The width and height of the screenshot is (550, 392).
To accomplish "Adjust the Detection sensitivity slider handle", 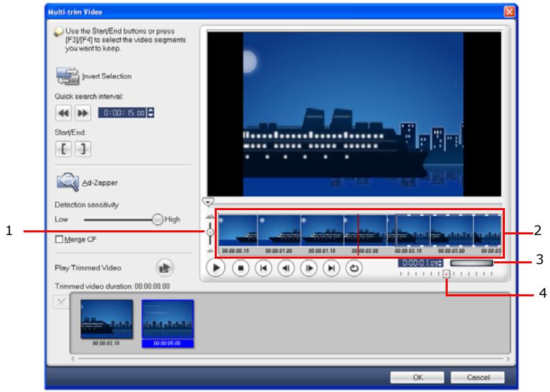I will click(x=158, y=220).
